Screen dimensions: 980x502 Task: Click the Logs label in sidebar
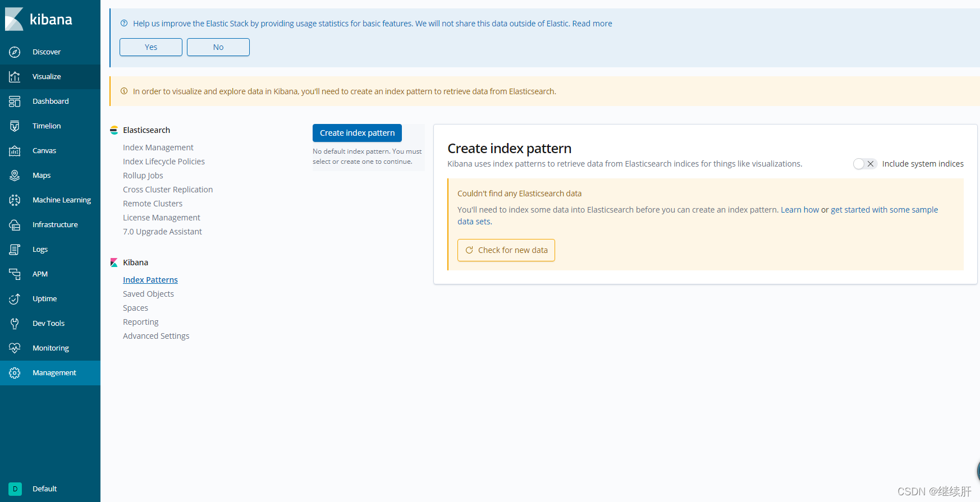pos(40,250)
